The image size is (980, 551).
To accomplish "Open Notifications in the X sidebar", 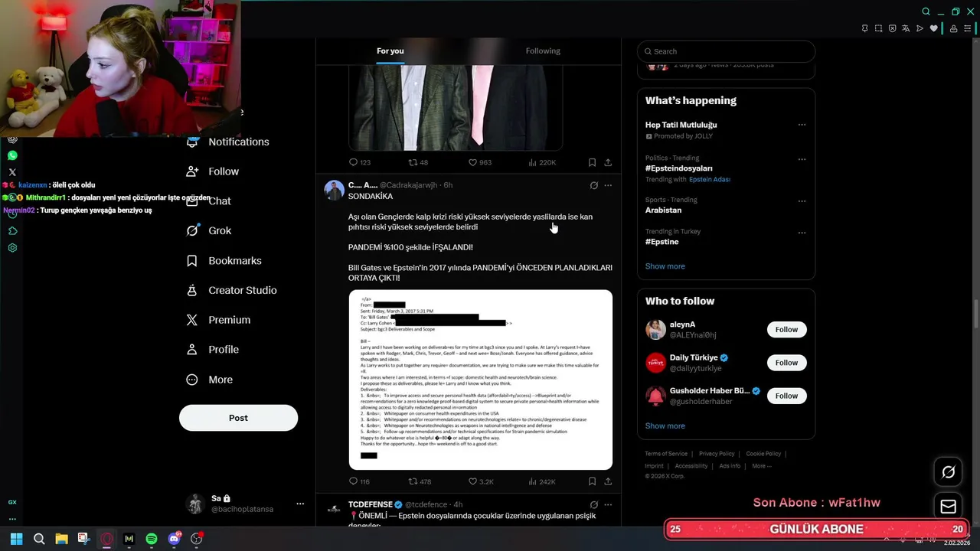I will [x=228, y=142].
